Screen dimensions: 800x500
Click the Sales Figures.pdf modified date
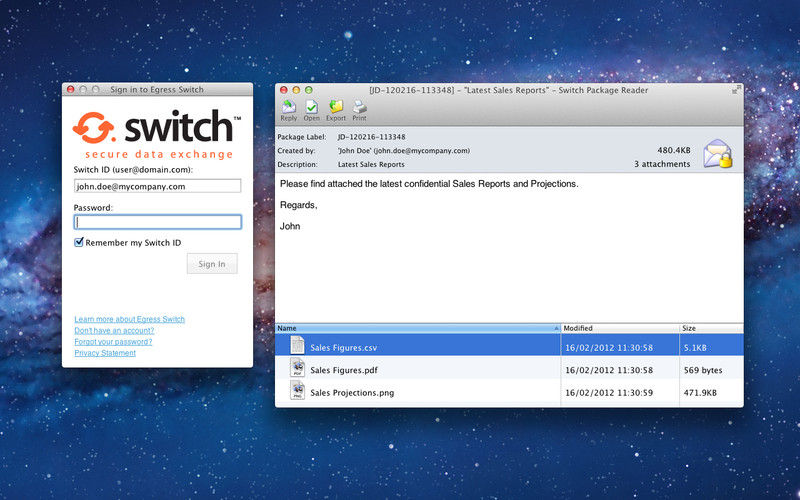tap(609, 370)
